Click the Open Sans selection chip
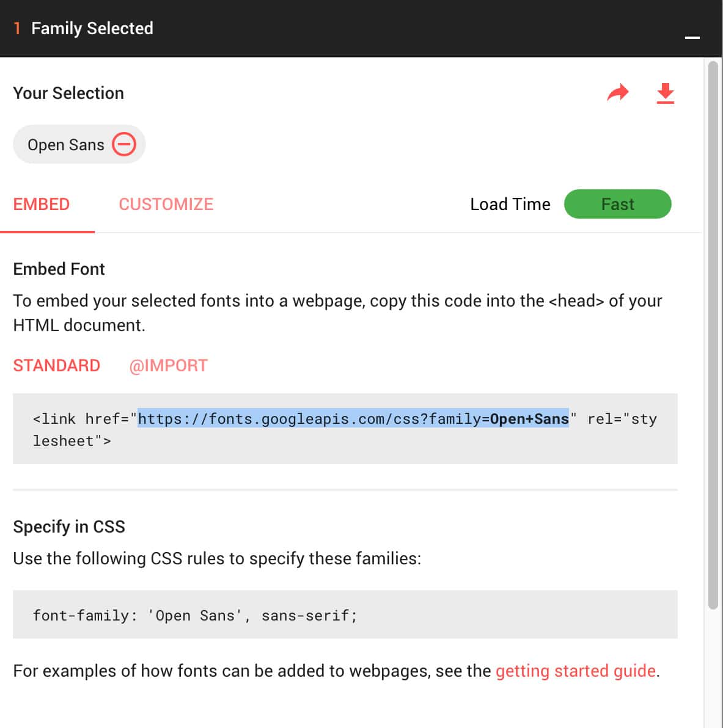723x728 pixels. pos(65,144)
